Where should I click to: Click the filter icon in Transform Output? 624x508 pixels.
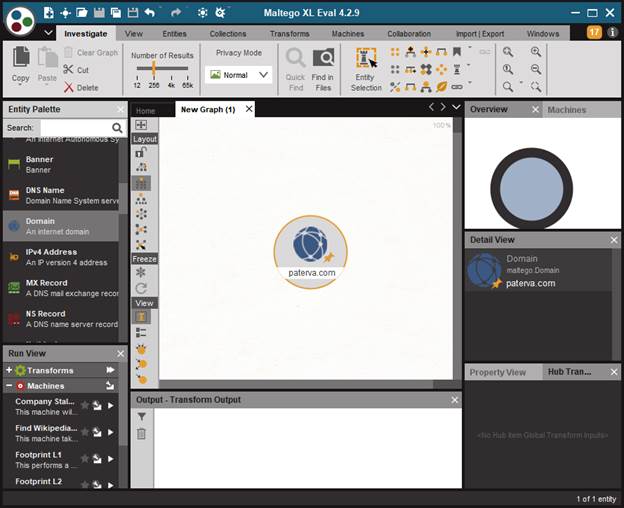(141, 417)
